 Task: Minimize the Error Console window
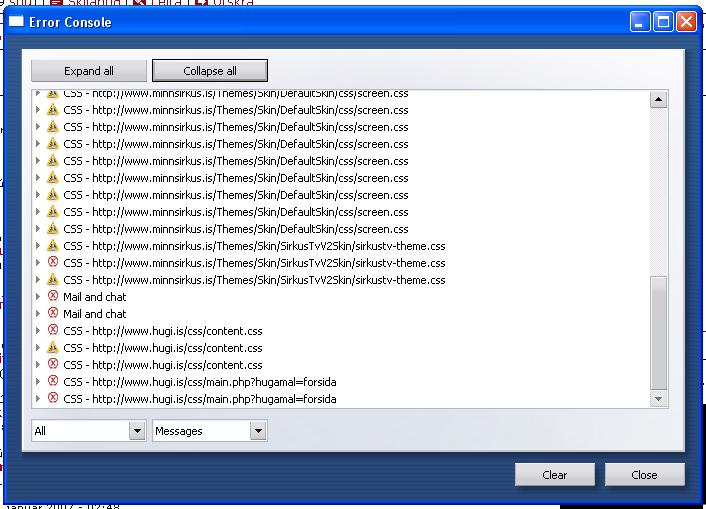pyautogui.click(x=640, y=22)
